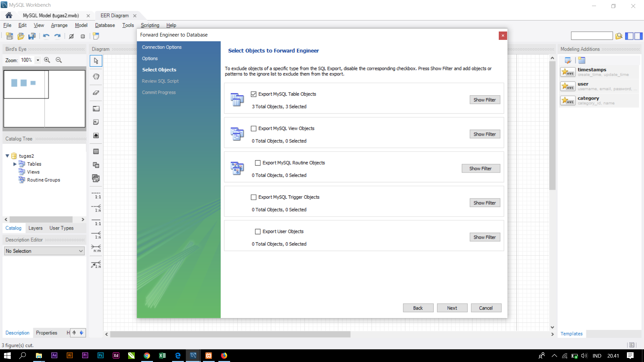The width and height of the screenshot is (644, 362).
Task: Open Chrome from the taskbar
Action: tap(147, 356)
